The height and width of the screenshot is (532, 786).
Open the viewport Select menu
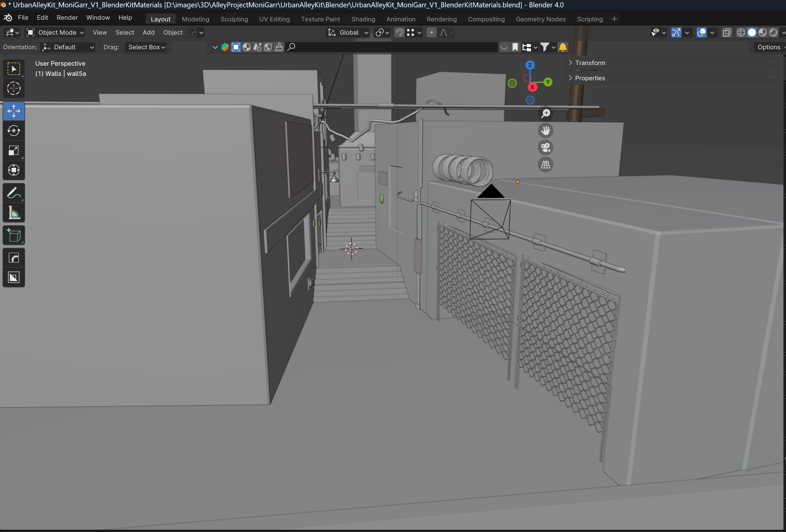click(125, 32)
